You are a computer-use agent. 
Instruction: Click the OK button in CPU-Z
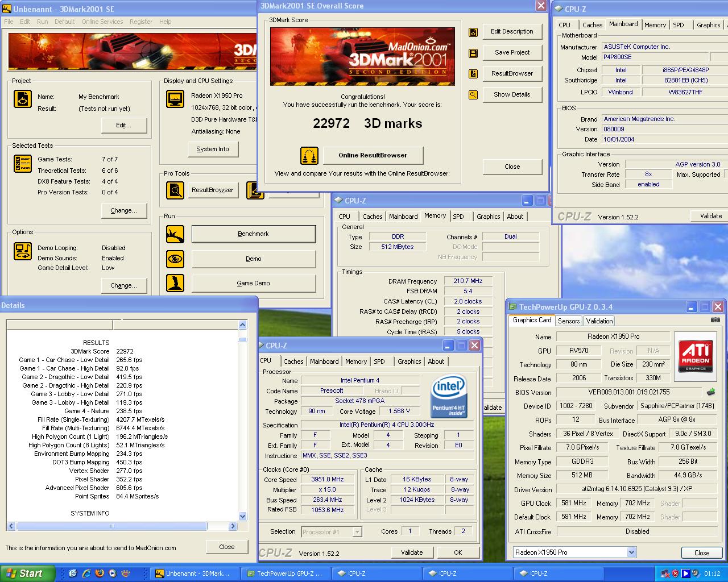[x=458, y=552]
